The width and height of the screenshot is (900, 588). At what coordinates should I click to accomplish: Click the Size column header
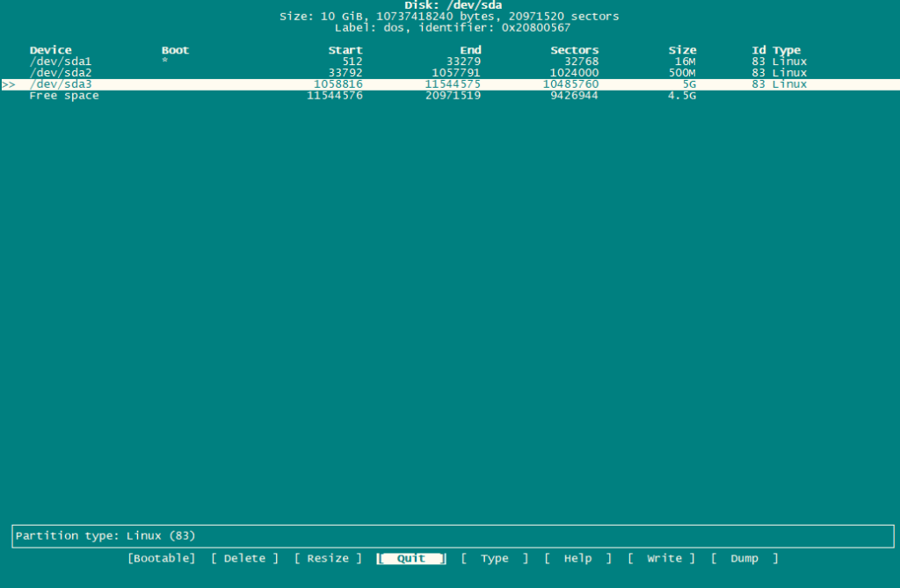tap(681, 50)
